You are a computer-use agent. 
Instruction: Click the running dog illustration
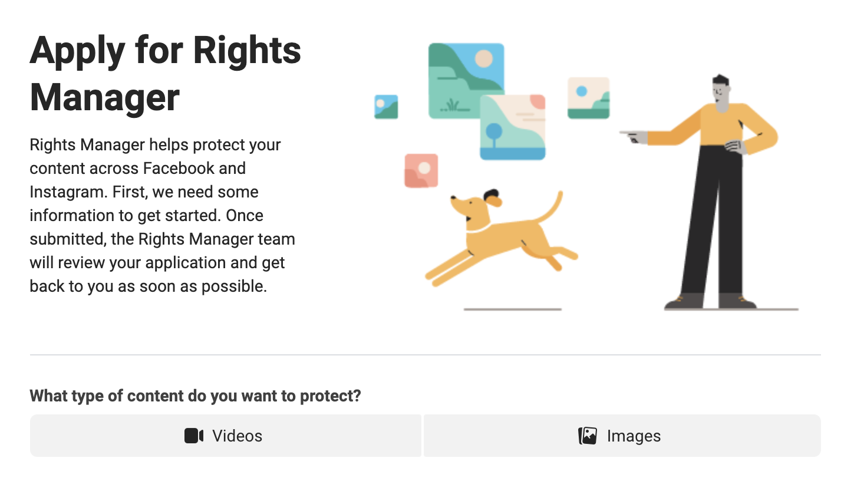coord(501,236)
